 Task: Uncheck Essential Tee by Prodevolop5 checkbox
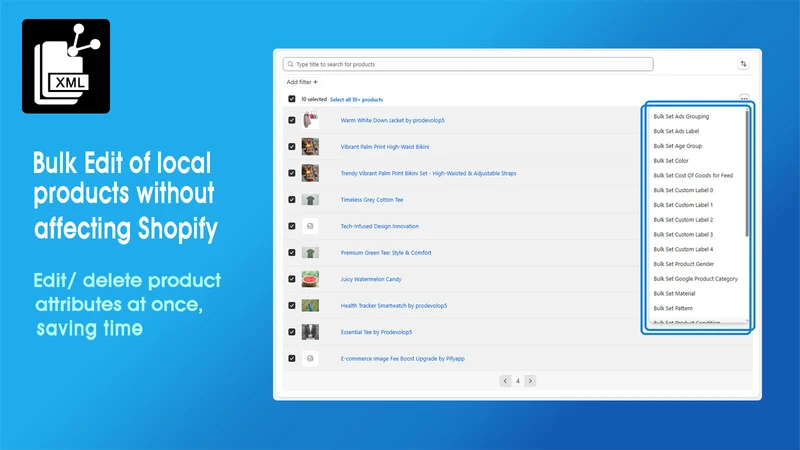[x=292, y=332]
